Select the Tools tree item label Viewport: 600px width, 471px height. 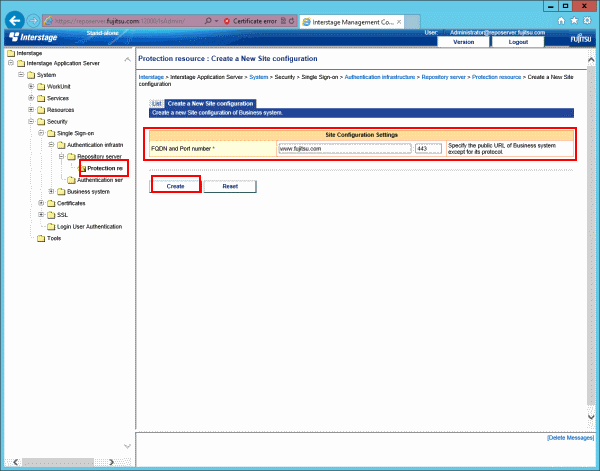point(54,238)
